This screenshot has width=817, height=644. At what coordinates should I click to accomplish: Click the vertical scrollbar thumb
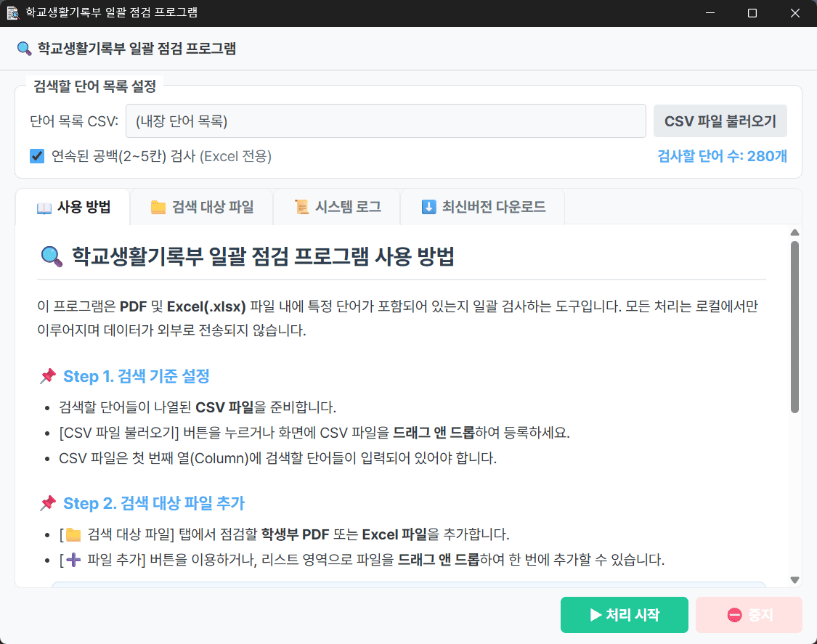tap(794, 327)
